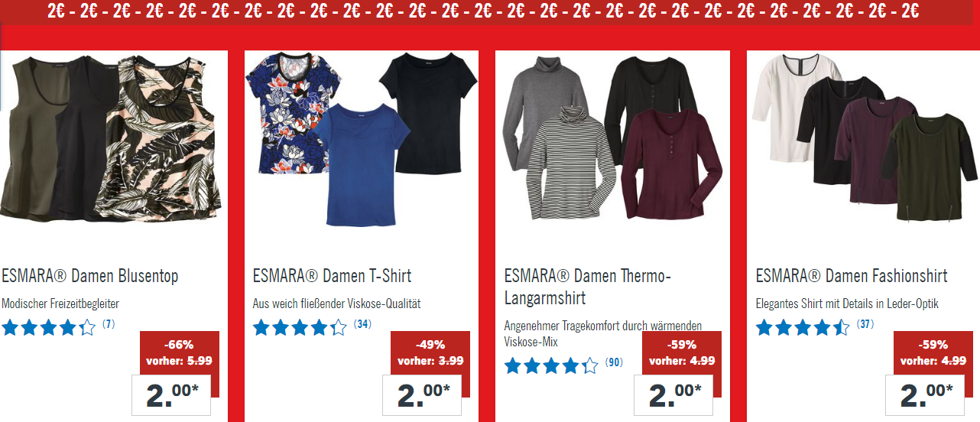This screenshot has width=980, height=422.
Task: Click the 2.00 price box under T-Shirt
Action: [x=423, y=394]
